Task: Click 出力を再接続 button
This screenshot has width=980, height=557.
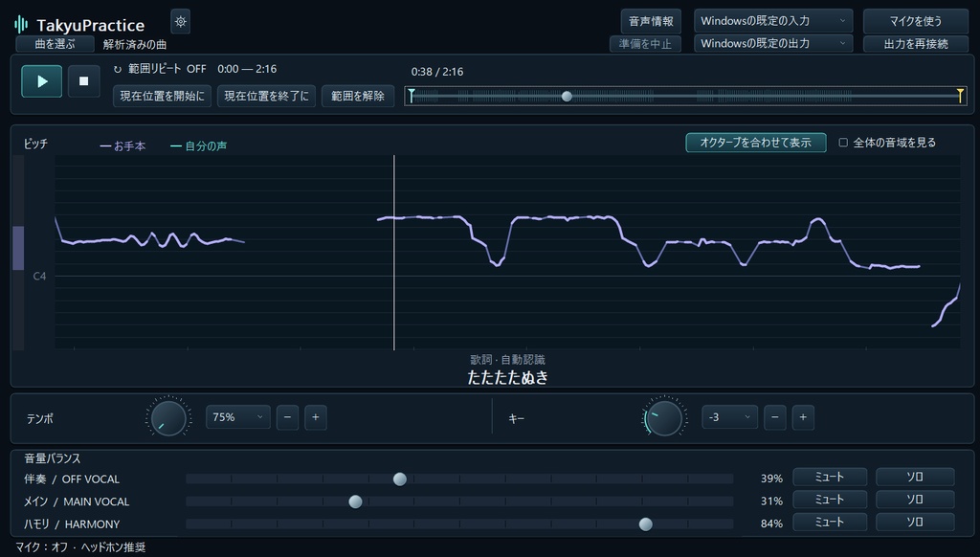Action: pyautogui.click(x=916, y=44)
